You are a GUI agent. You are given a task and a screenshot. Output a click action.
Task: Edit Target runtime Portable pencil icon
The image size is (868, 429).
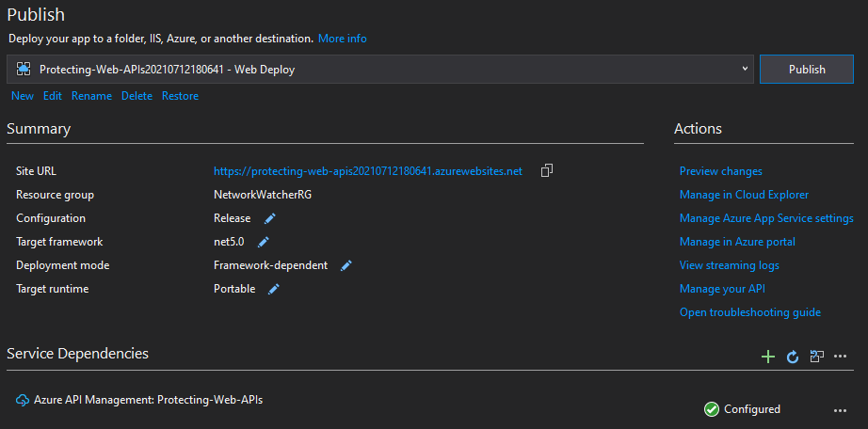tap(273, 289)
